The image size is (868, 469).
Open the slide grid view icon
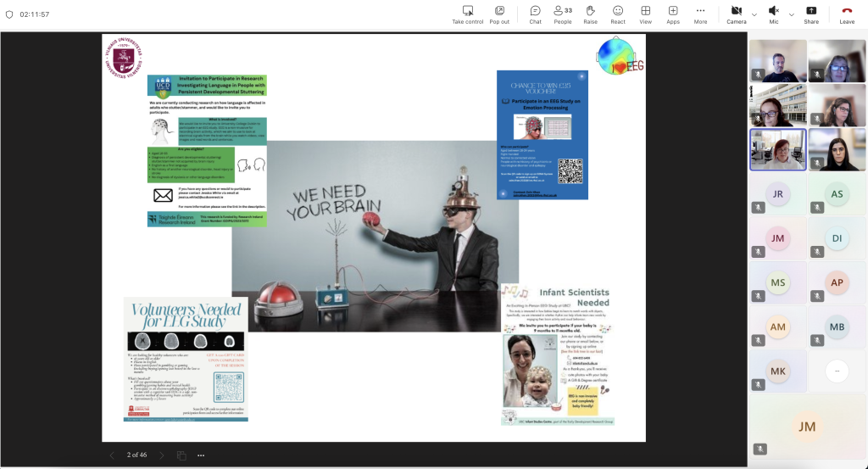pos(181,455)
